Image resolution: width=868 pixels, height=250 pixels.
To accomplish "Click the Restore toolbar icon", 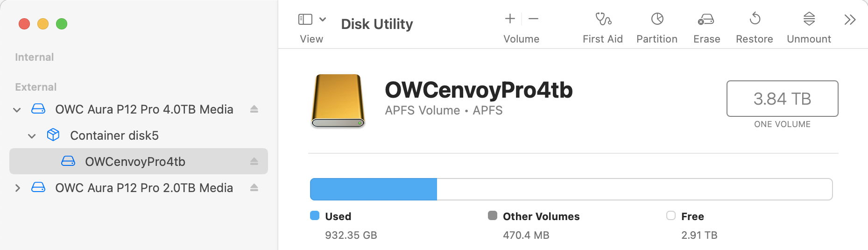I will tap(755, 19).
